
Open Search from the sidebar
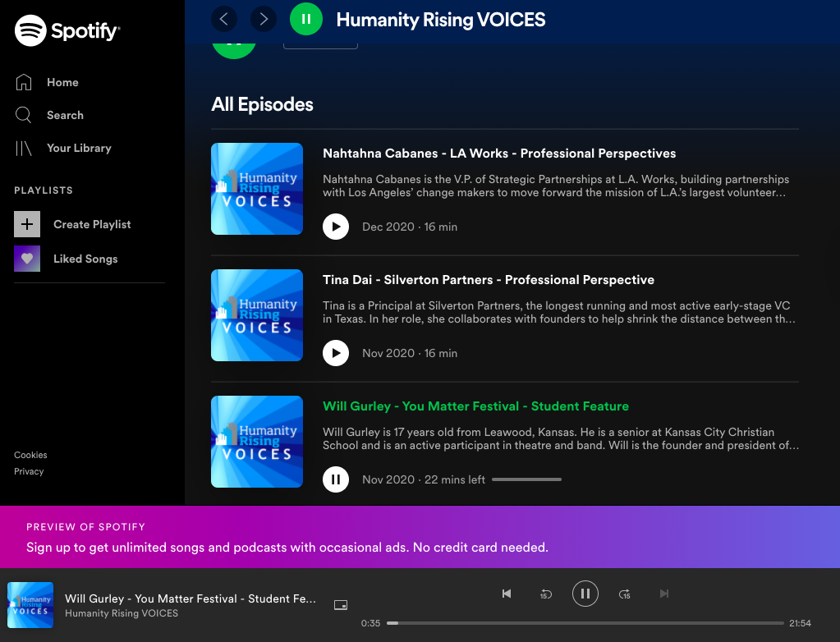click(65, 115)
